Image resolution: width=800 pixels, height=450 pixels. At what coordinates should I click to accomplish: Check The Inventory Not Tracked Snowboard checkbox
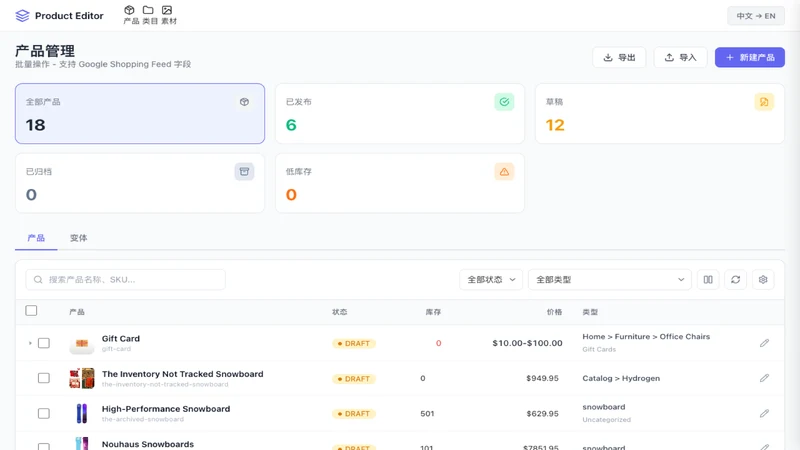[x=44, y=378]
